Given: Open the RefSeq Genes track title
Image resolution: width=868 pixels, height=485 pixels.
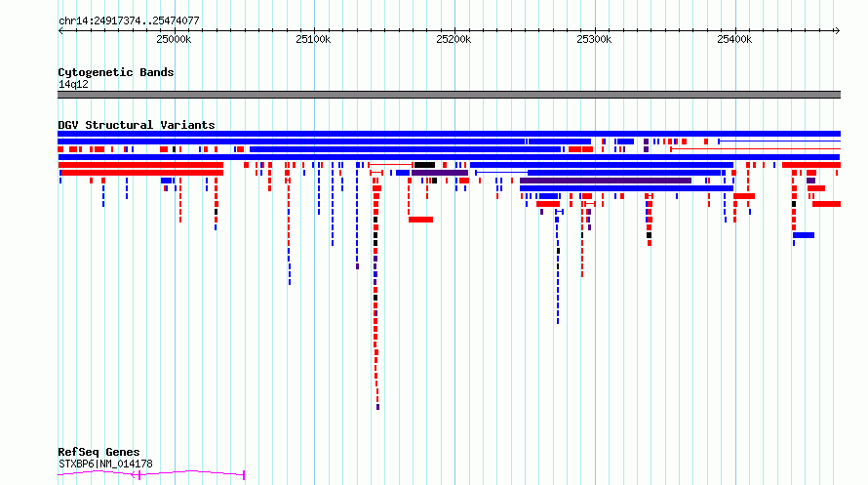Looking at the screenshot, I should tap(99, 452).
